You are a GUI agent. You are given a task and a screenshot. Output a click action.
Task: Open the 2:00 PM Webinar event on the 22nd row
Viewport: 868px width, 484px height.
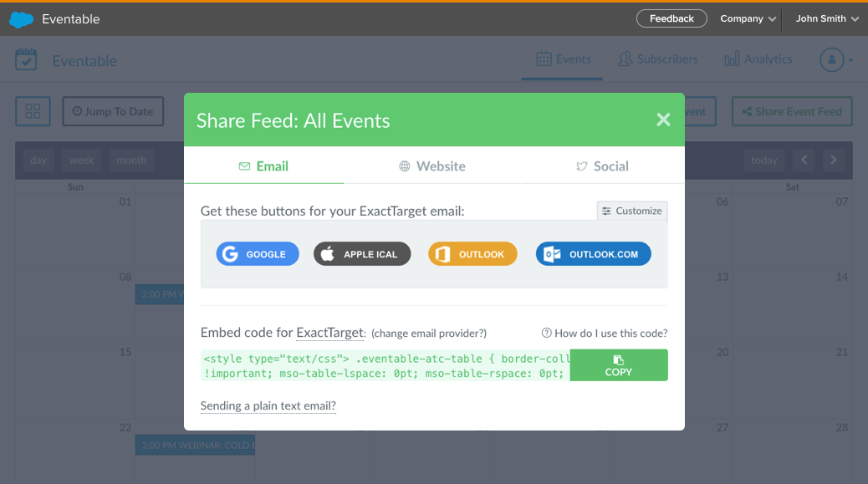195,445
